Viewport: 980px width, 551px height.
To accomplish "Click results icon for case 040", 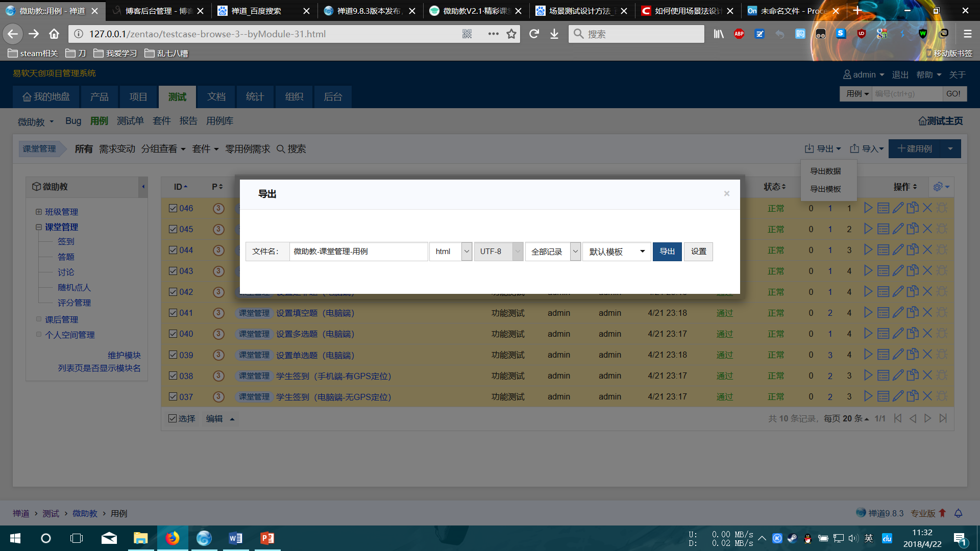I will [883, 334].
